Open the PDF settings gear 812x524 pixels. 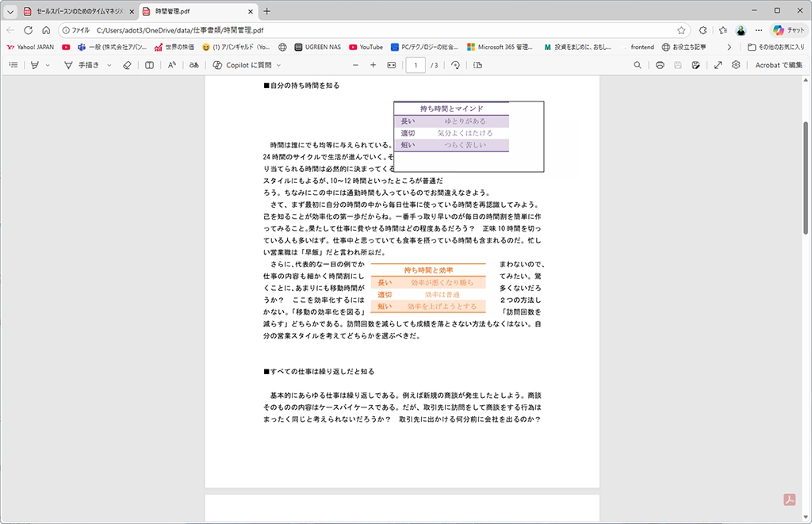736,65
